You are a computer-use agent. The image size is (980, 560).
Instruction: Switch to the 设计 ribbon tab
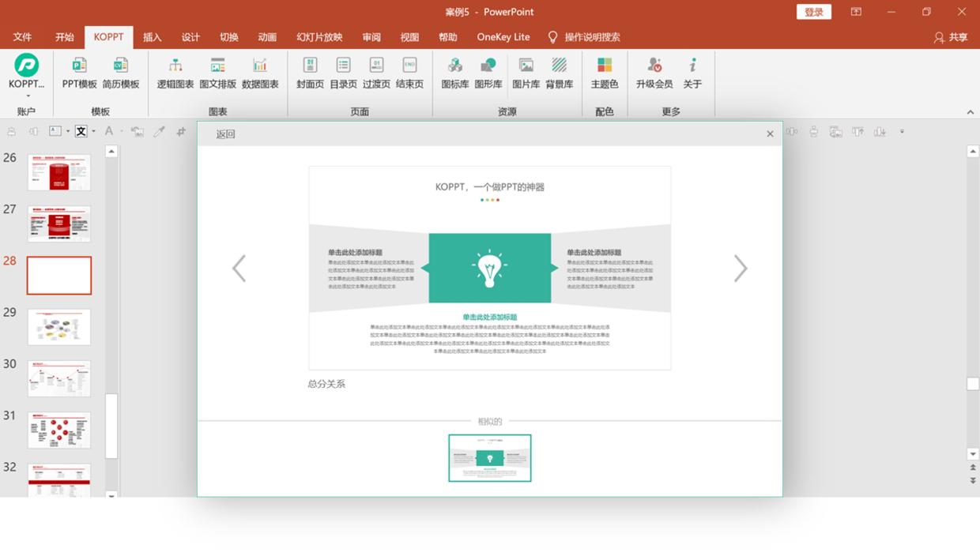click(x=190, y=36)
